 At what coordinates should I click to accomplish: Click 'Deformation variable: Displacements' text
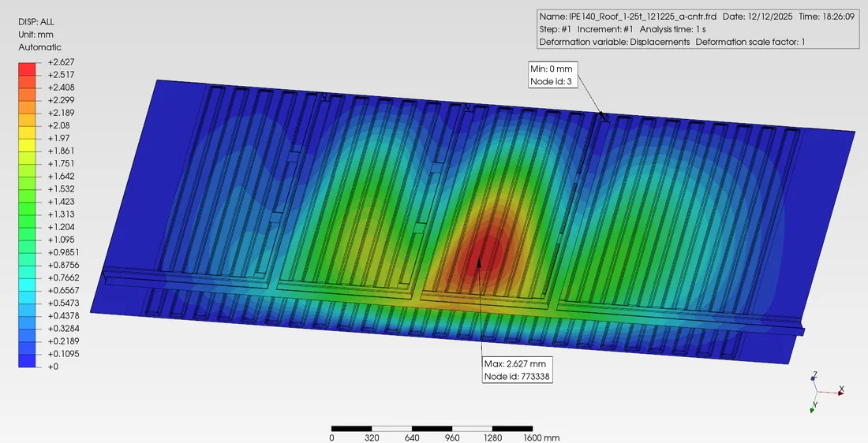pos(615,42)
